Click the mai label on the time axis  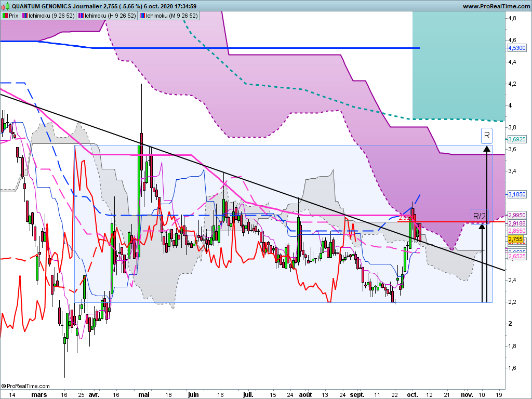tap(144, 395)
